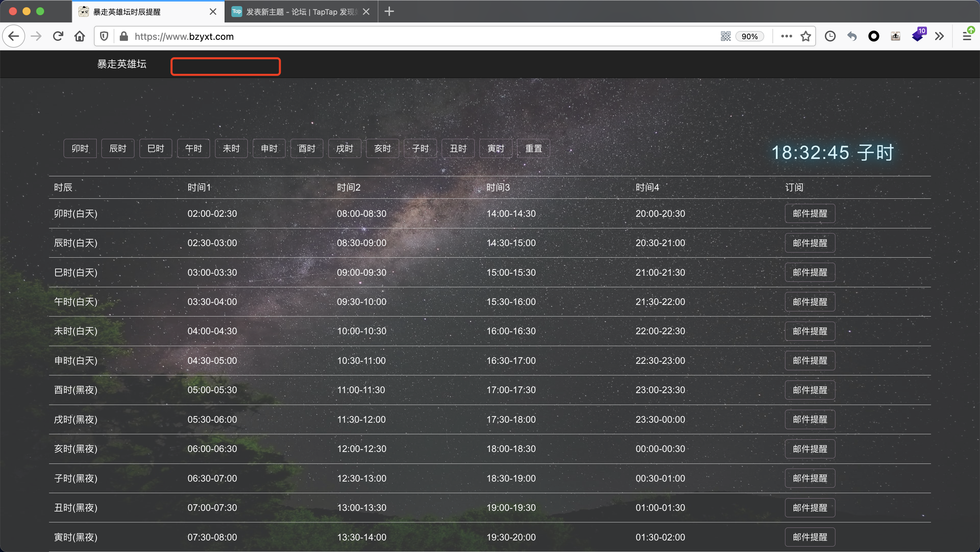Filter table by 子时

tap(420, 148)
